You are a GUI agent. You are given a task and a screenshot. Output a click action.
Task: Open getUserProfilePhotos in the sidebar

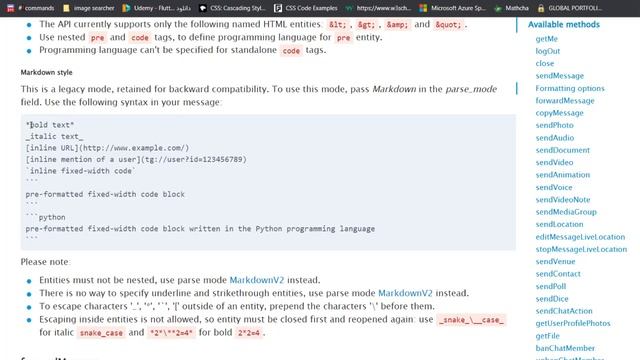(573, 323)
